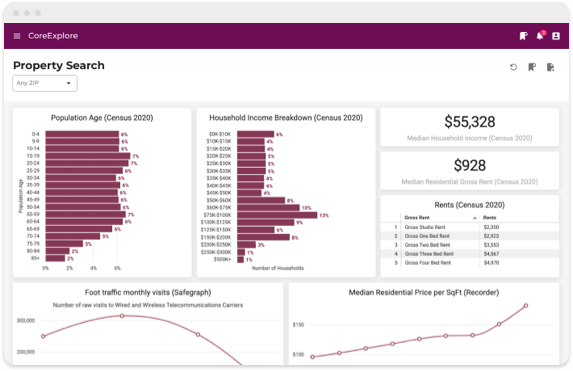The width and height of the screenshot is (573, 371).
Task: Expand the Any ZIP dropdown
Action: click(45, 83)
